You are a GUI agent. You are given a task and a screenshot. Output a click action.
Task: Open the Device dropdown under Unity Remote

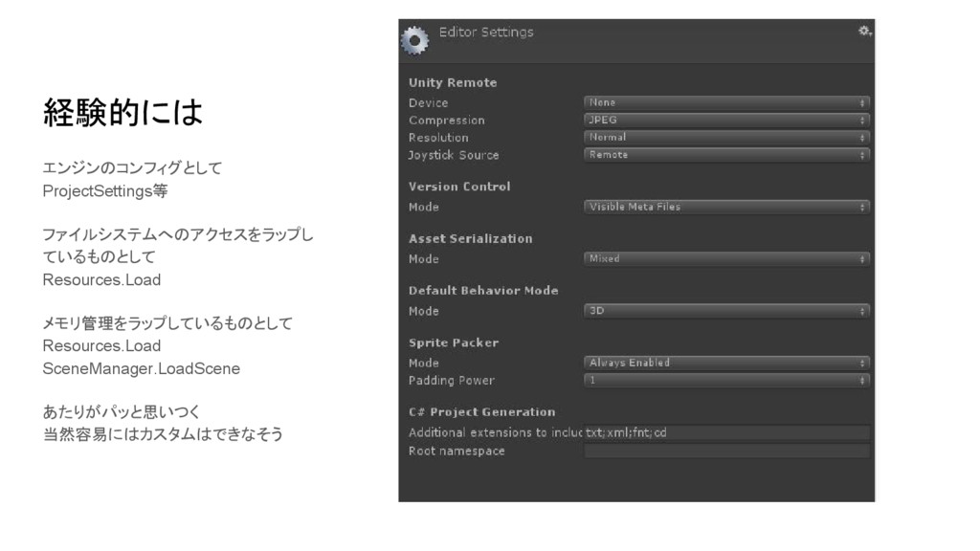tap(725, 101)
